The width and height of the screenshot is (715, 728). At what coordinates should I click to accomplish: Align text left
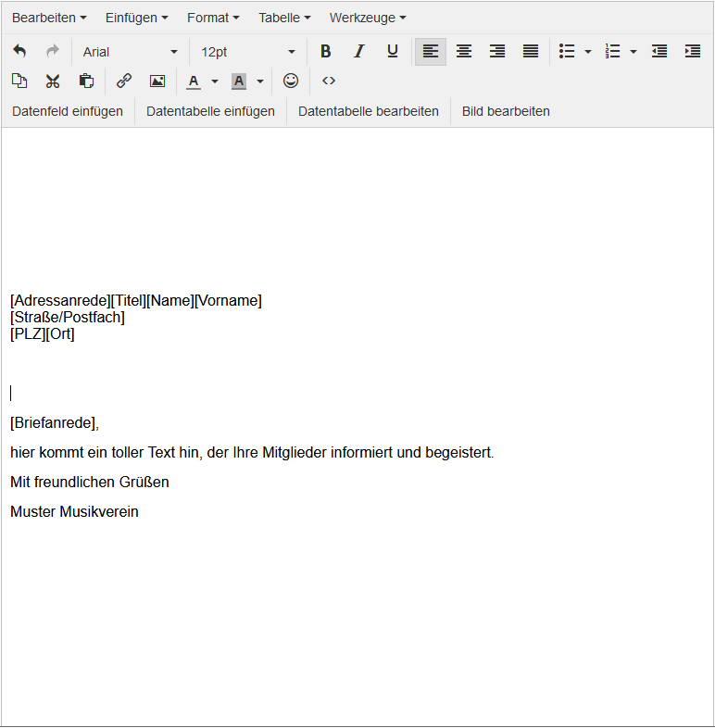(431, 51)
